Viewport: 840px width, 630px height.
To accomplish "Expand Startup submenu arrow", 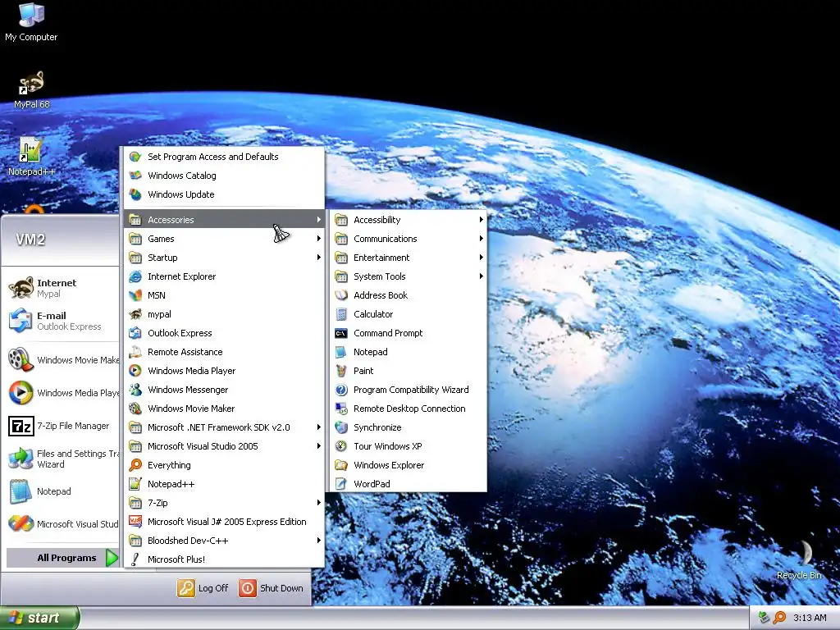I will (x=319, y=258).
